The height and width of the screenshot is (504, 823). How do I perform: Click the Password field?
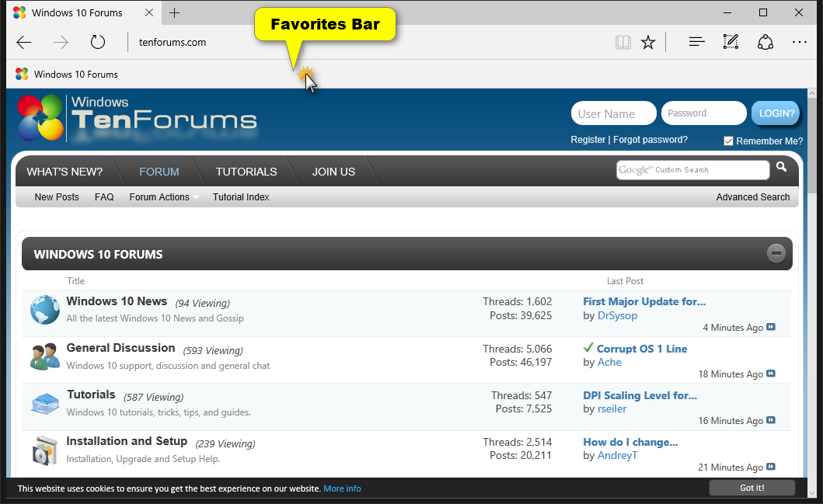[x=704, y=113]
